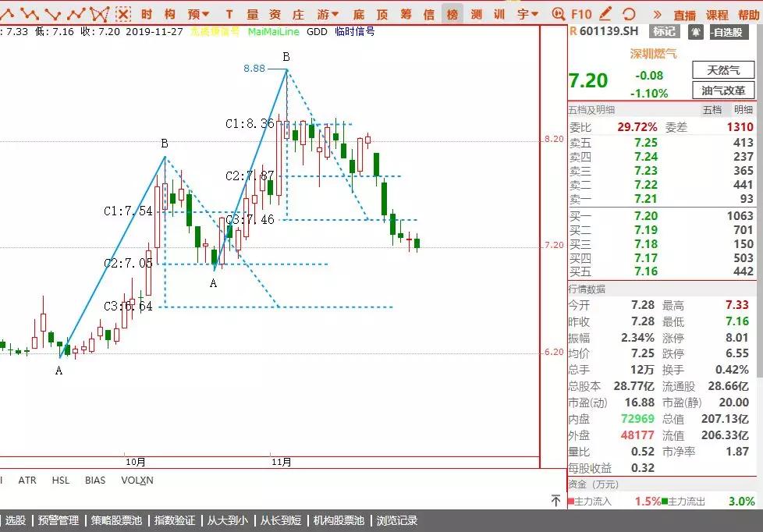
Task: Click the alert bell icon beside 标记
Action: click(694, 32)
